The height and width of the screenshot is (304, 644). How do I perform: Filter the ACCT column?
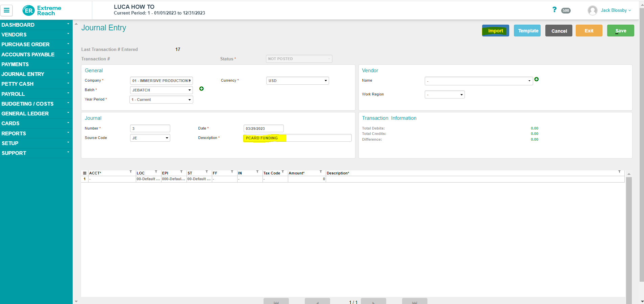pos(131,172)
